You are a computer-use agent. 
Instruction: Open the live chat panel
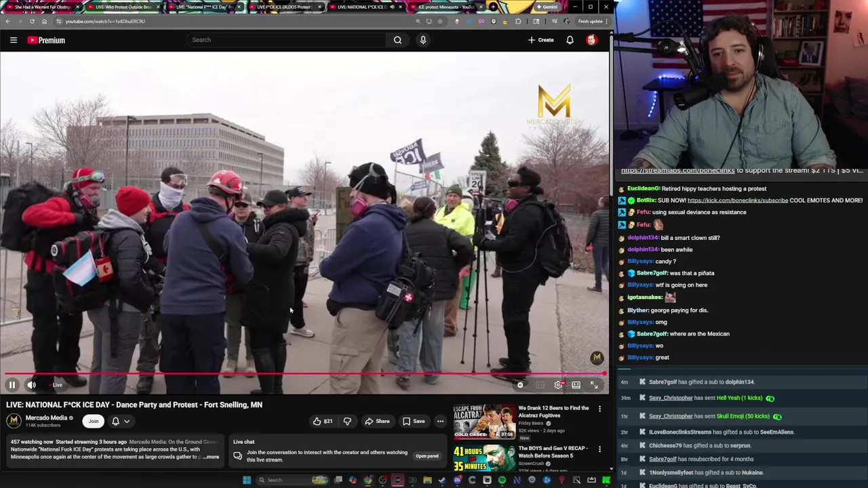pos(427,456)
